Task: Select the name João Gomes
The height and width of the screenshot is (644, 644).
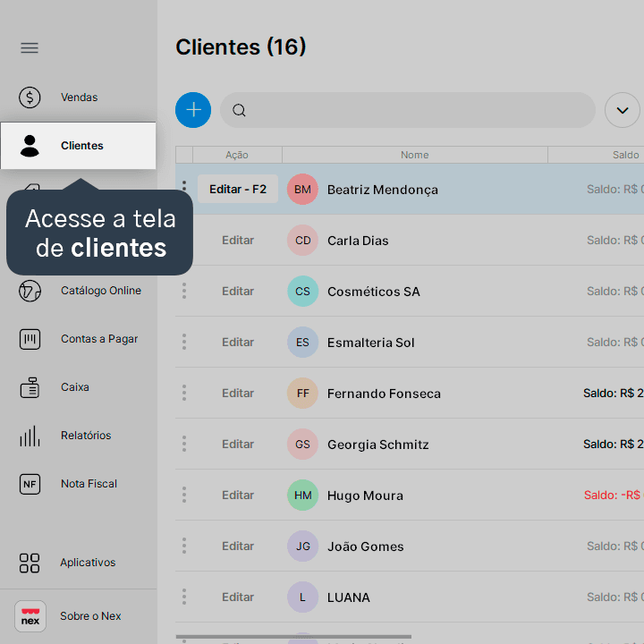Action: point(365,547)
